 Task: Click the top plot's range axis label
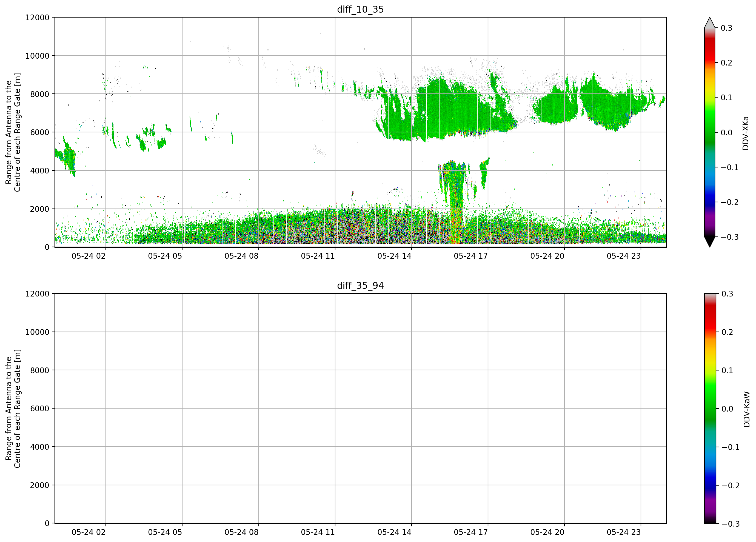tap(13, 132)
